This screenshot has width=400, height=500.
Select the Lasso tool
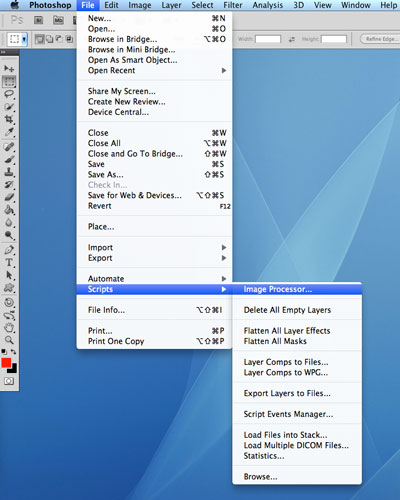click(x=9, y=94)
